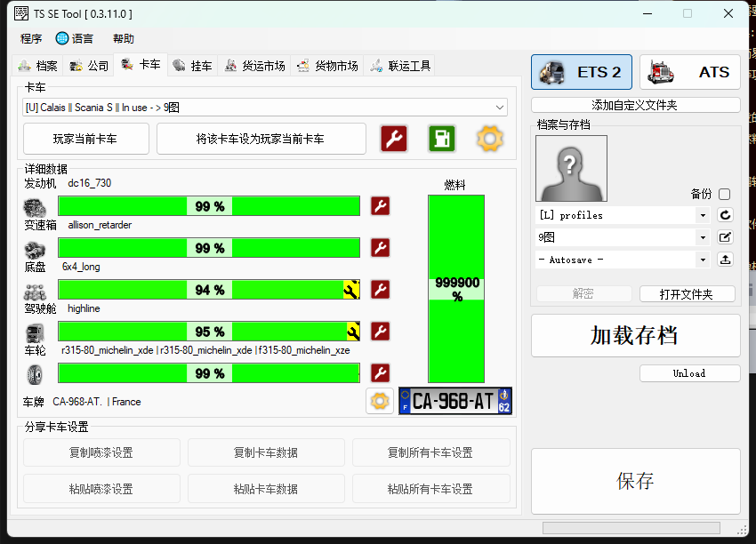
Task: Click the 玩家当前卡车 button
Action: [x=85, y=139]
